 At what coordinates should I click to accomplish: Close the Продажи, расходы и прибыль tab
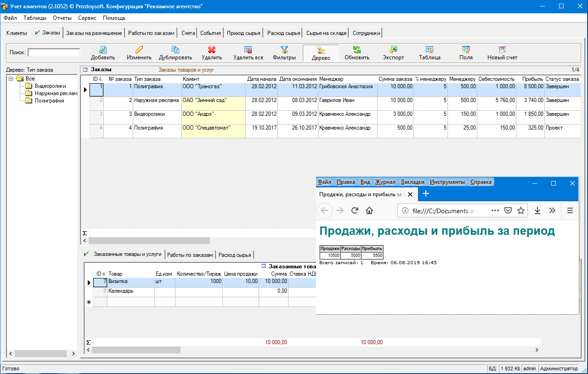[410, 194]
